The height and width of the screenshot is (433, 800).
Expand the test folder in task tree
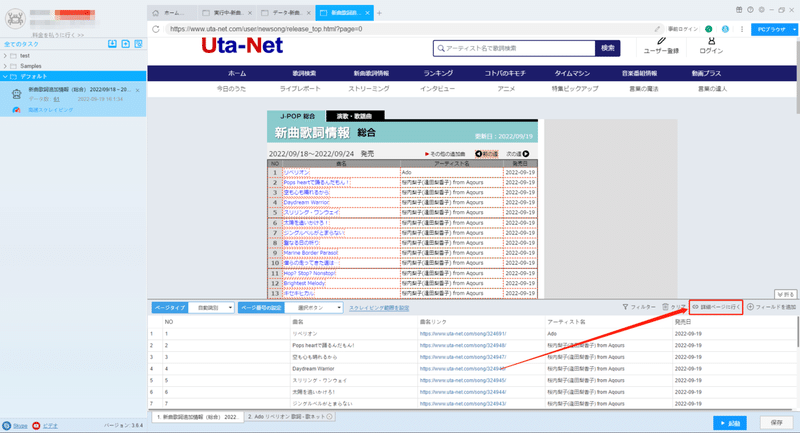pyautogui.click(x=5, y=56)
